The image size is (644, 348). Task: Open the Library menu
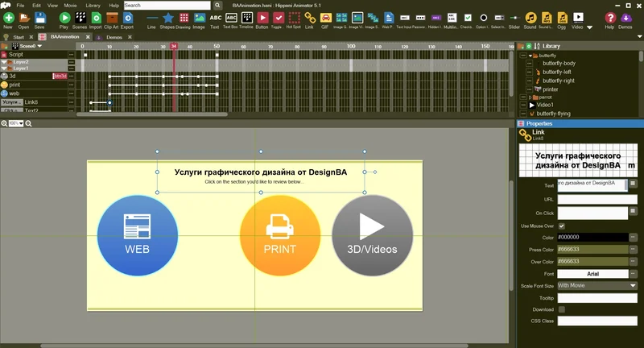(x=93, y=6)
